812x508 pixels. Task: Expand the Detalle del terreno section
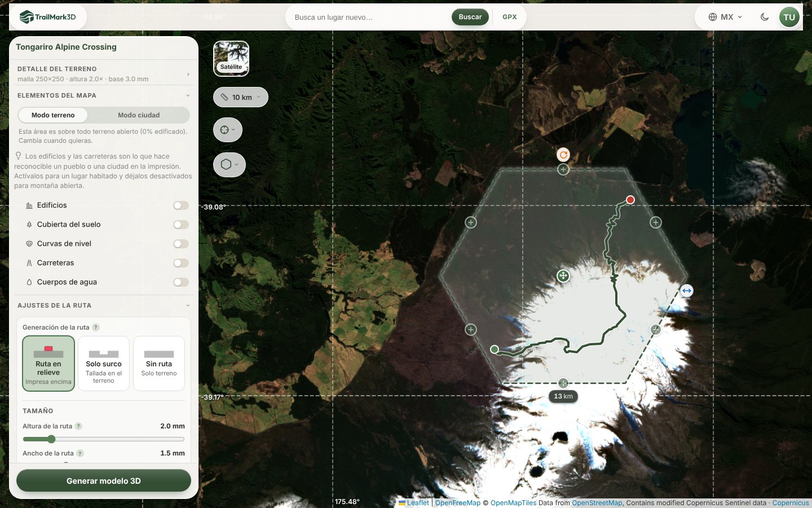[x=104, y=73]
